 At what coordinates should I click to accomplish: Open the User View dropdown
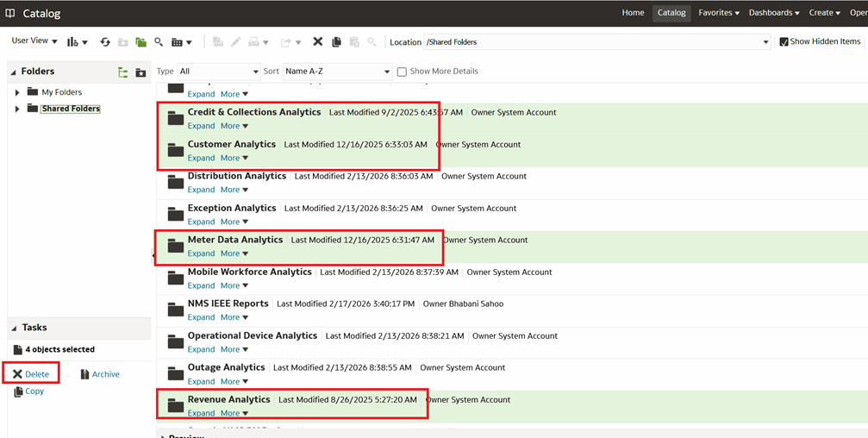point(34,41)
